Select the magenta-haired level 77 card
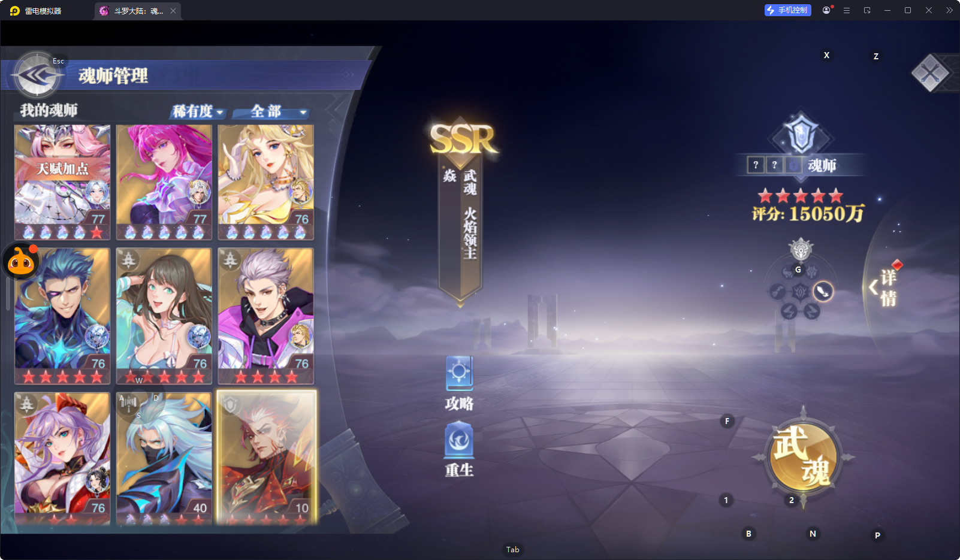 (164, 183)
